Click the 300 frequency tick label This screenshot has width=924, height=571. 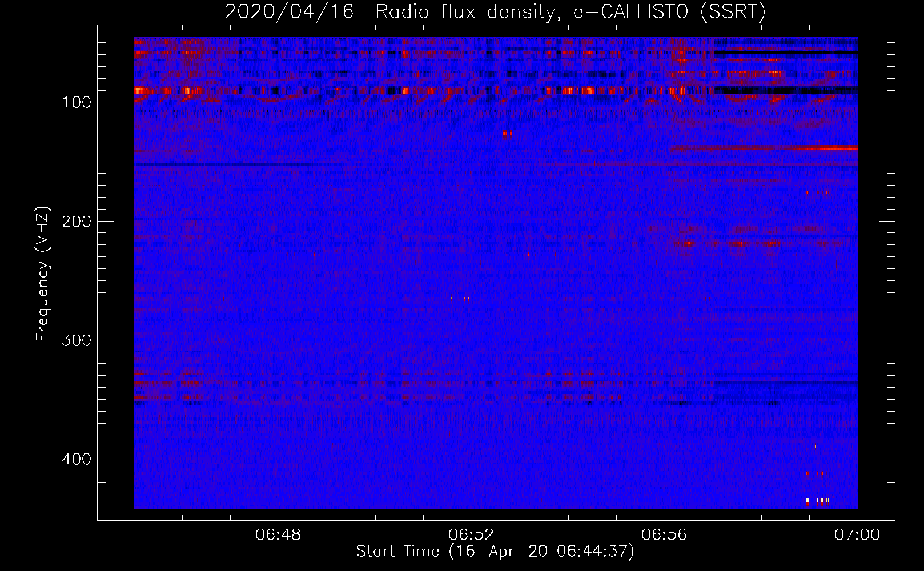(x=77, y=340)
